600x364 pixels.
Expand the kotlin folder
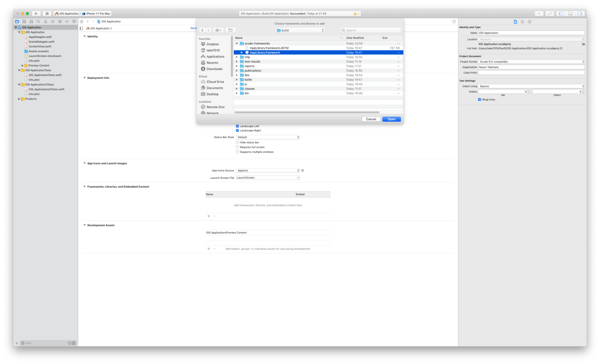[237, 79]
